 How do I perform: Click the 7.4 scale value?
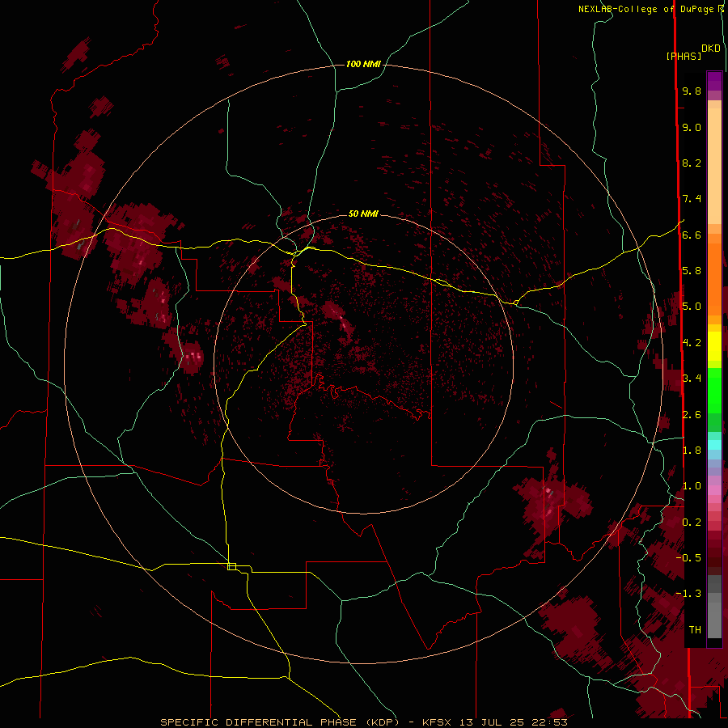692,199
